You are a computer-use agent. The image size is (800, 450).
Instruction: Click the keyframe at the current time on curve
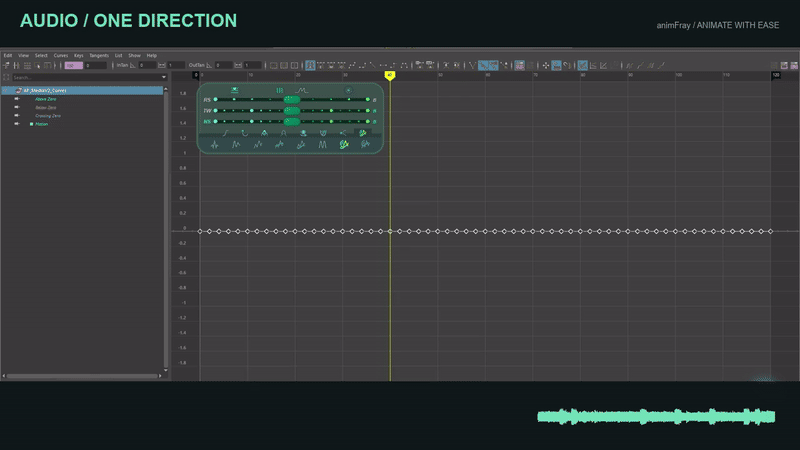[x=390, y=232]
